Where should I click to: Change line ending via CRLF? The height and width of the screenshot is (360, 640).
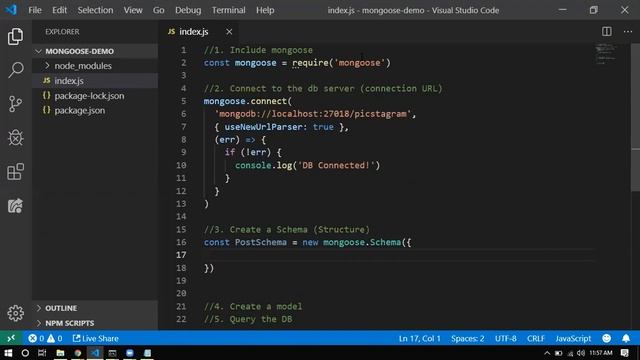coord(536,338)
